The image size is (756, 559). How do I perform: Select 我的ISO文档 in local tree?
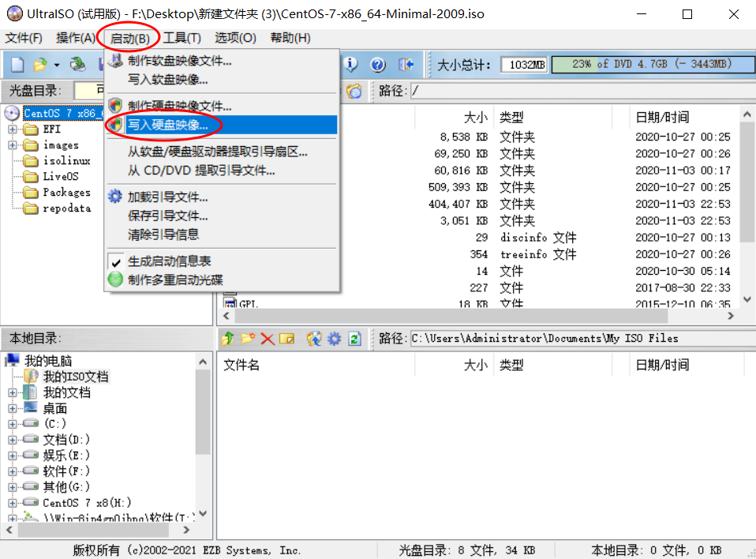click(76, 377)
